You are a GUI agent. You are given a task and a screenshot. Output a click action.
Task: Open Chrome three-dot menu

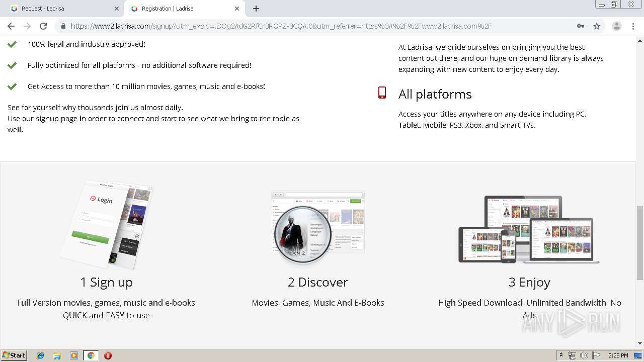click(x=633, y=26)
